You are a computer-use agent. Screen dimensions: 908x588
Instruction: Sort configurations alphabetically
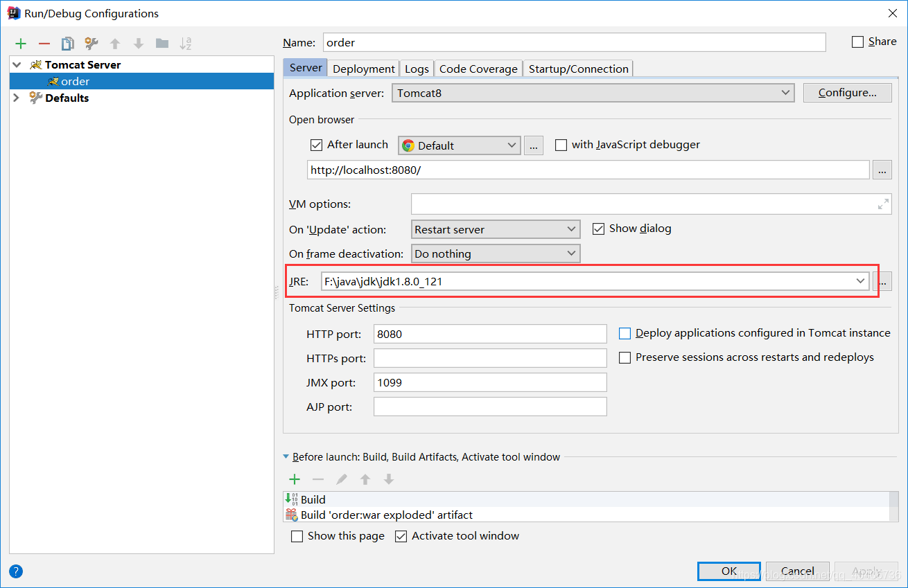[x=185, y=43]
